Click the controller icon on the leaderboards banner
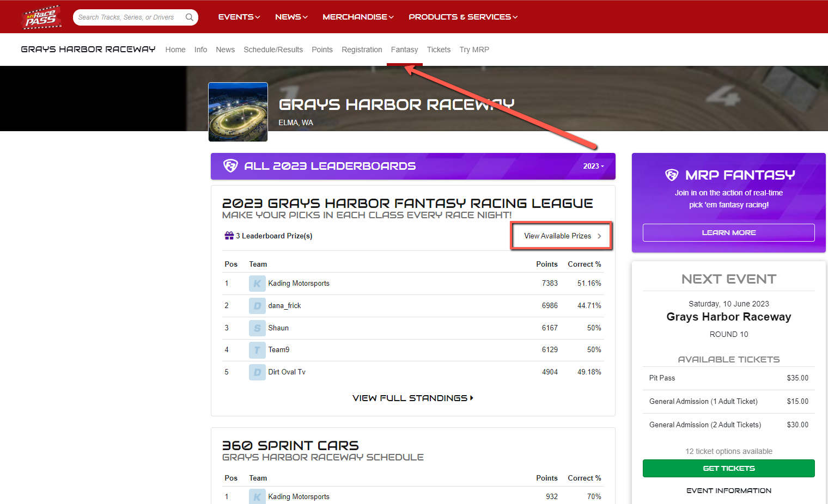The width and height of the screenshot is (828, 504). (x=230, y=165)
